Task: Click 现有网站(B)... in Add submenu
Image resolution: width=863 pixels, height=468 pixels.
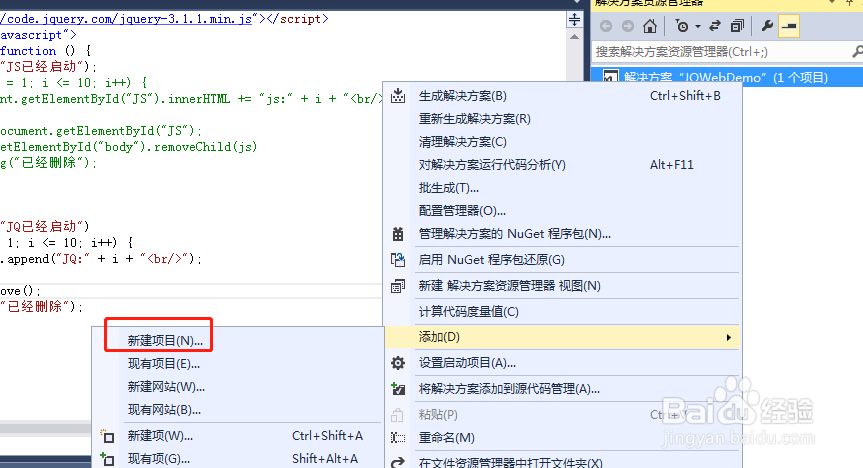Action: point(165,410)
